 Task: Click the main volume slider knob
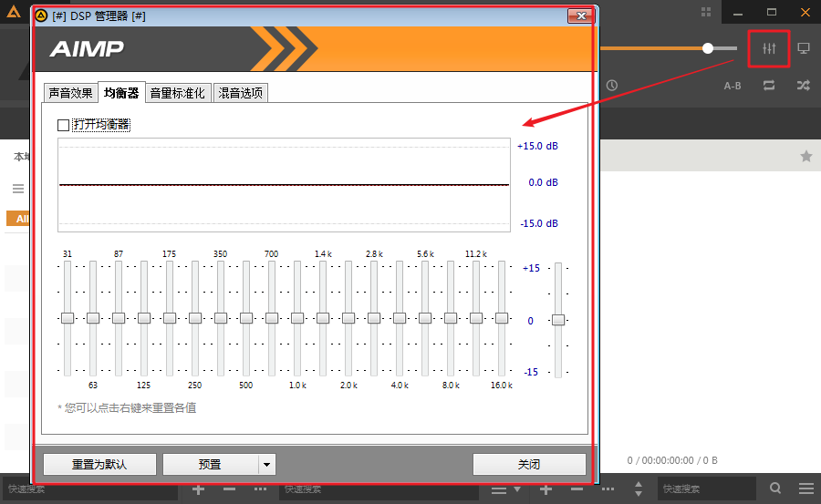pos(708,48)
